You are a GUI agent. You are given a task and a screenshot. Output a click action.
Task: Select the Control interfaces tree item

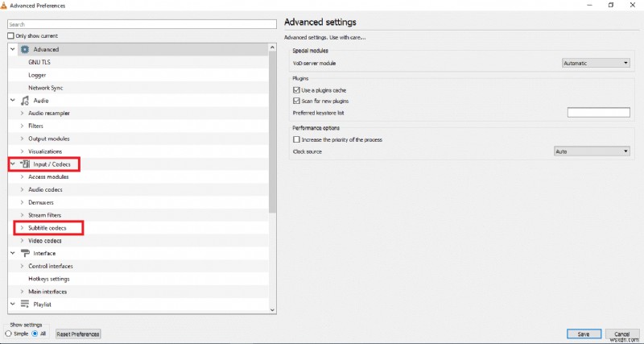51,266
